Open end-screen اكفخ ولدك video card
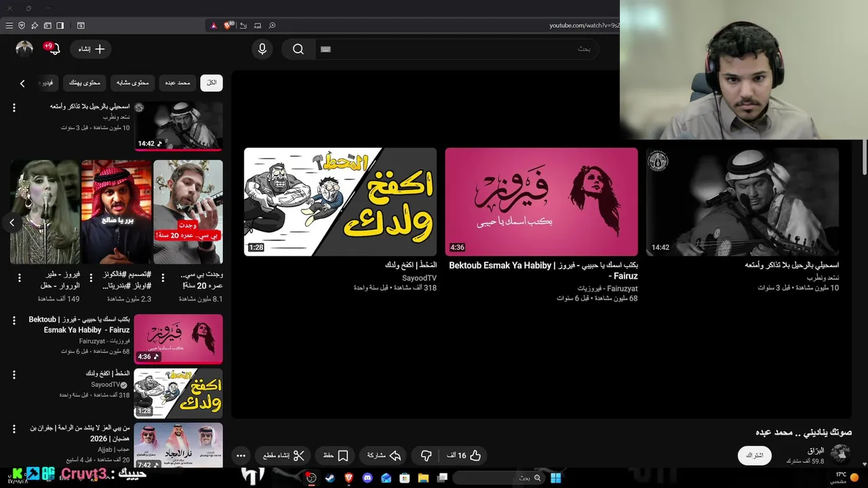868x488 pixels. [x=340, y=202]
